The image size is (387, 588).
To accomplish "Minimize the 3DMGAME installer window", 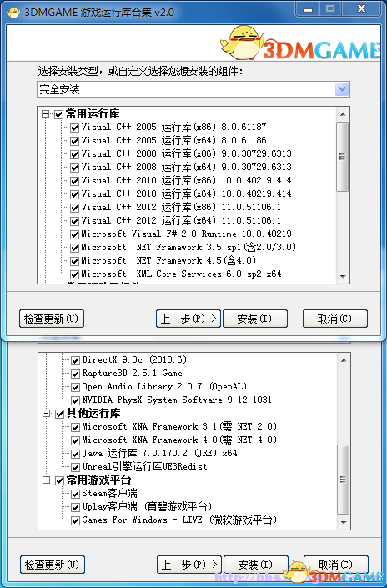I will tap(308, 9).
